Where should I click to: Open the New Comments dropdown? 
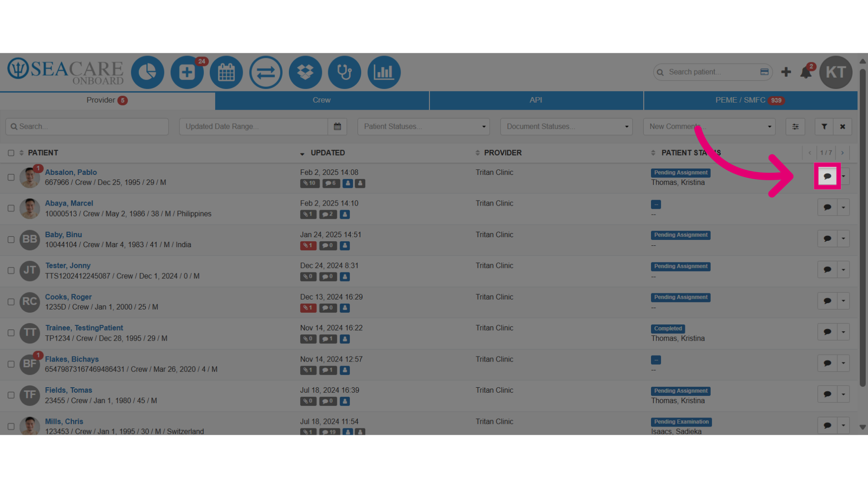[709, 127]
